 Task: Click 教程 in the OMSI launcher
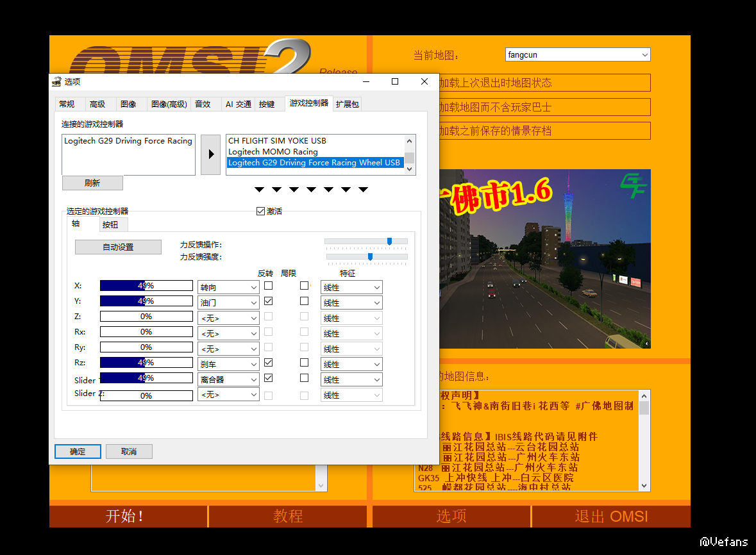click(x=288, y=516)
